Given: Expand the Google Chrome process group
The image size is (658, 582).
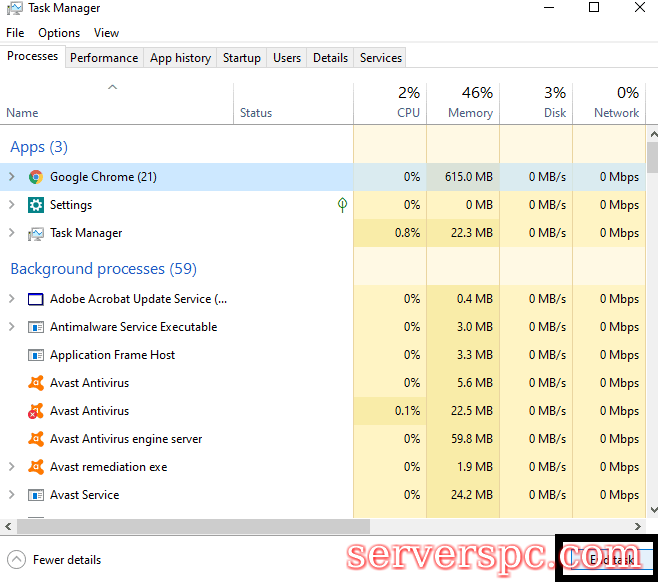Looking at the screenshot, I should coord(12,177).
